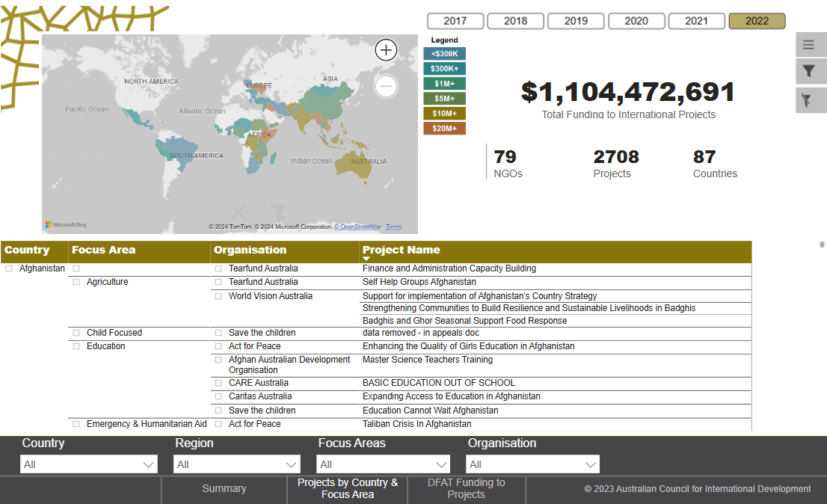Zoom out on the world map
Screen dimensions: 827x504
click(386, 86)
